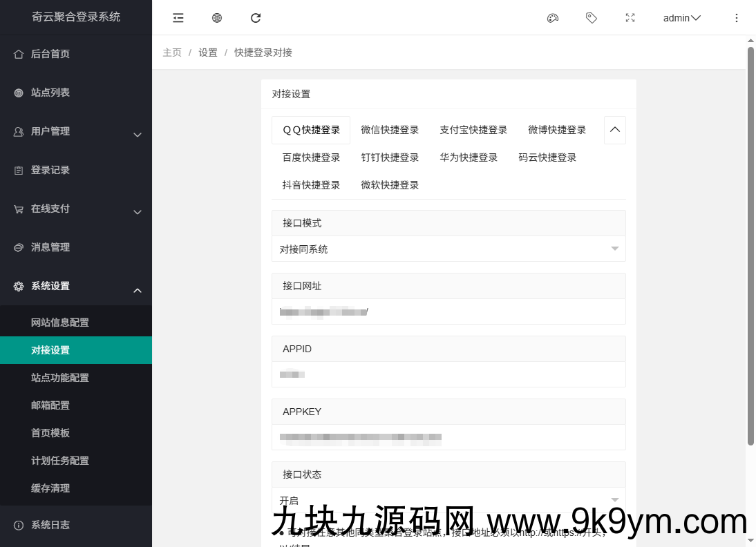Go to 主页 in the breadcrumb
Viewport: 756px width, 547px height.
click(172, 52)
